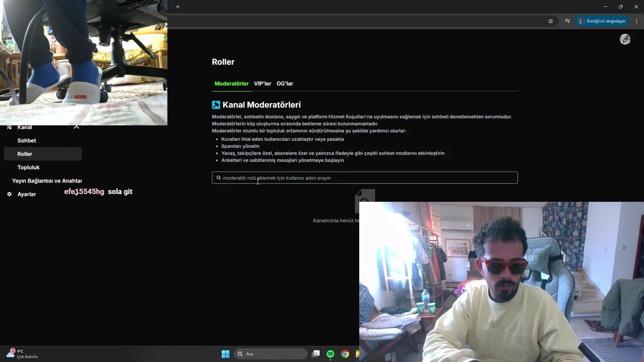Open the Windows Start menu

pyautogui.click(x=225, y=354)
